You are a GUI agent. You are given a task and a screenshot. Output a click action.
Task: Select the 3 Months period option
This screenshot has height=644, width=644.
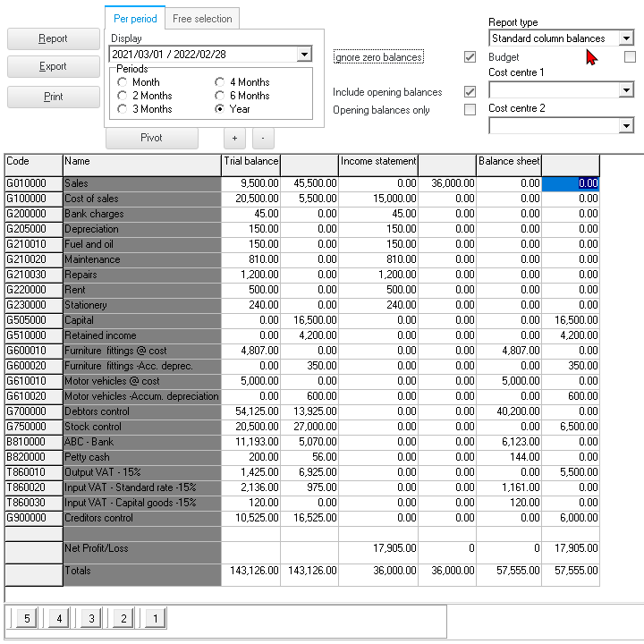(123, 109)
